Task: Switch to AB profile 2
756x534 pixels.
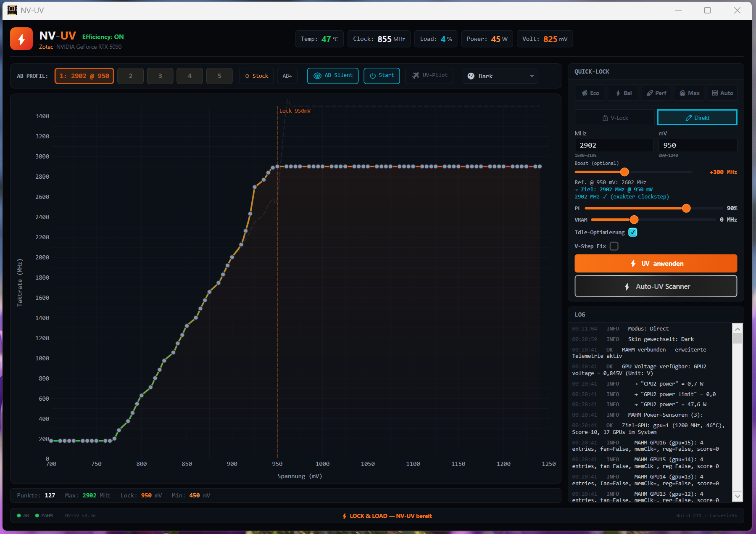Action: pos(131,76)
